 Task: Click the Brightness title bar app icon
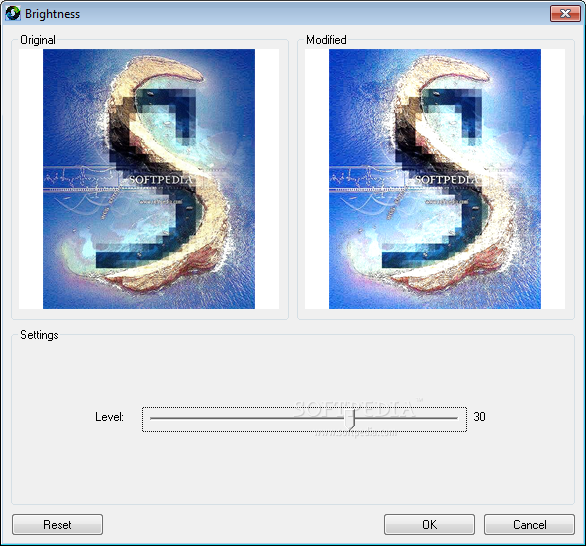click(13, 14)
